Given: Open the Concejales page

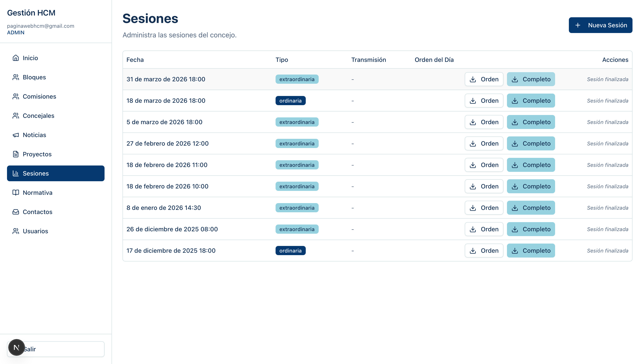Looking at the screenshot, I should coord(56,116).
